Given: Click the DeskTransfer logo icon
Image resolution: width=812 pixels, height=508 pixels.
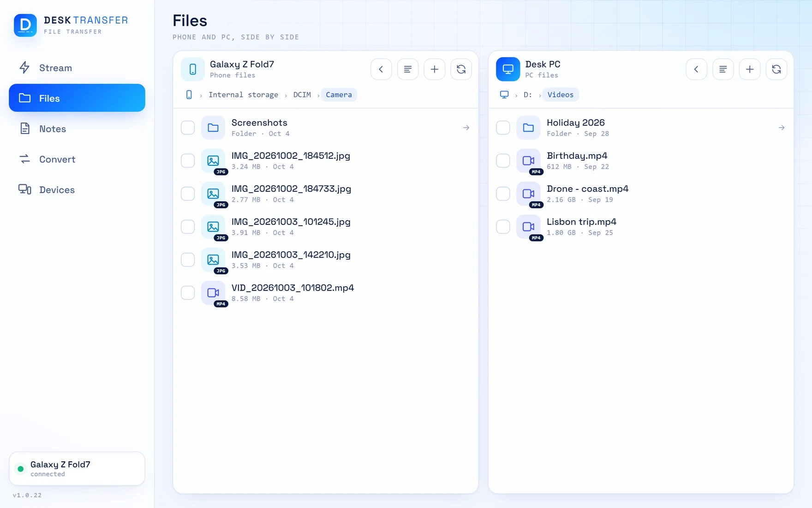Looking at the screenshot, I should tap(25, 25).
